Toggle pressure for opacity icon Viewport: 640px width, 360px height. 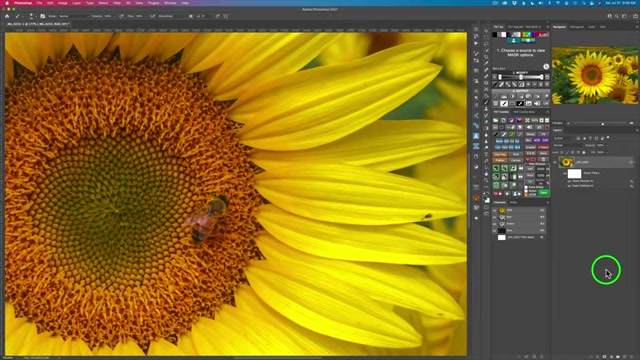click(x=121, y=16)
